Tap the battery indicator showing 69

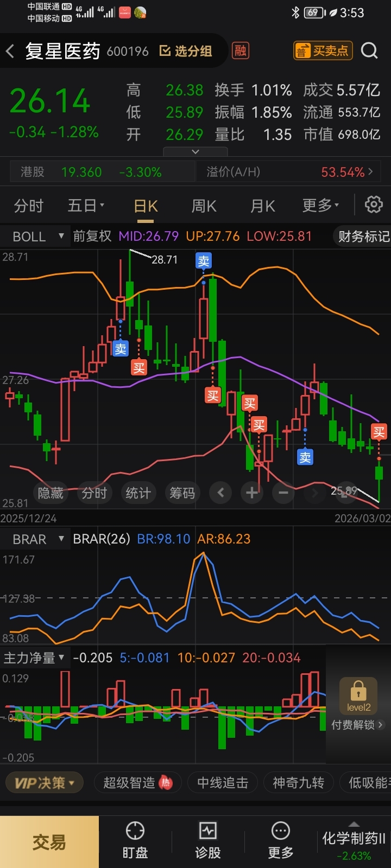314,12
